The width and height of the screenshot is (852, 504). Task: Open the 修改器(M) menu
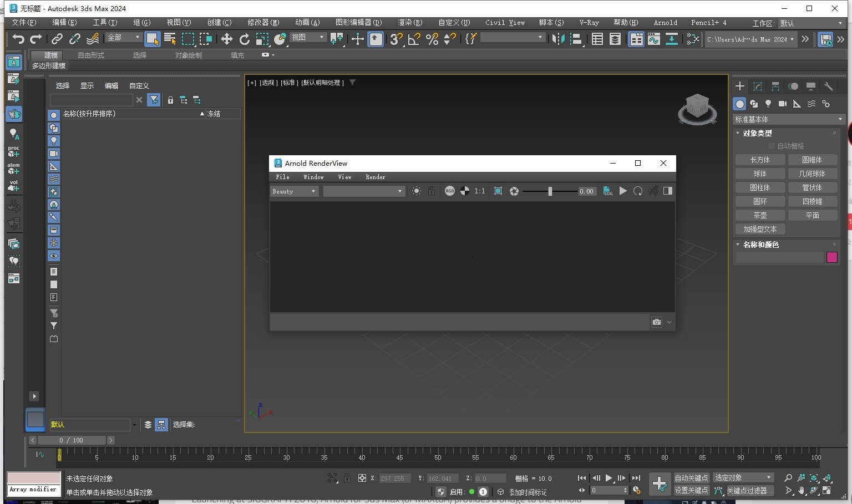tap(263, 23)
